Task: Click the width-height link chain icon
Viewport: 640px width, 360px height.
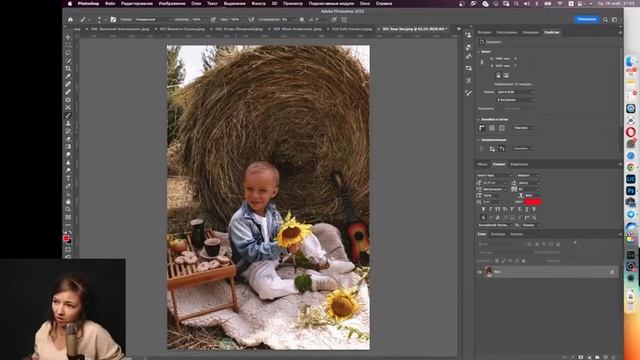Action: (x=482, y=62)
